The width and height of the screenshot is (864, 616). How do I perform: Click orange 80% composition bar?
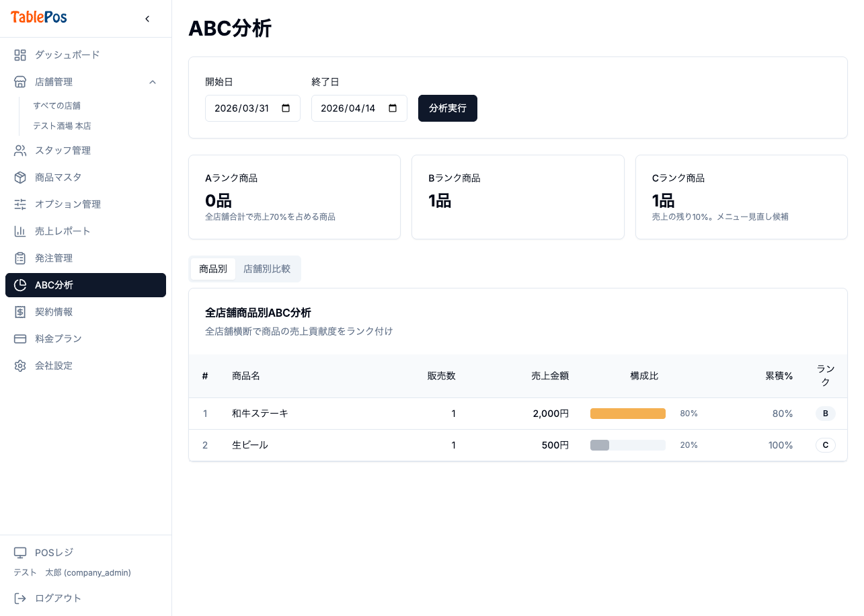point(628,414)
